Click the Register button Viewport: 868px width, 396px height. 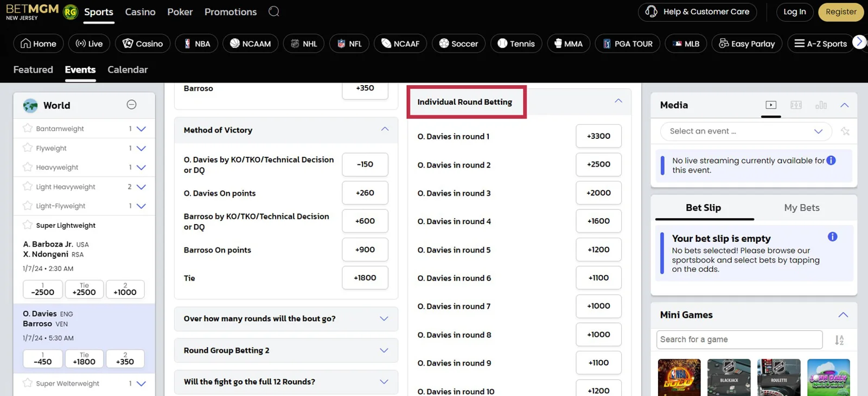pos(840,12)
